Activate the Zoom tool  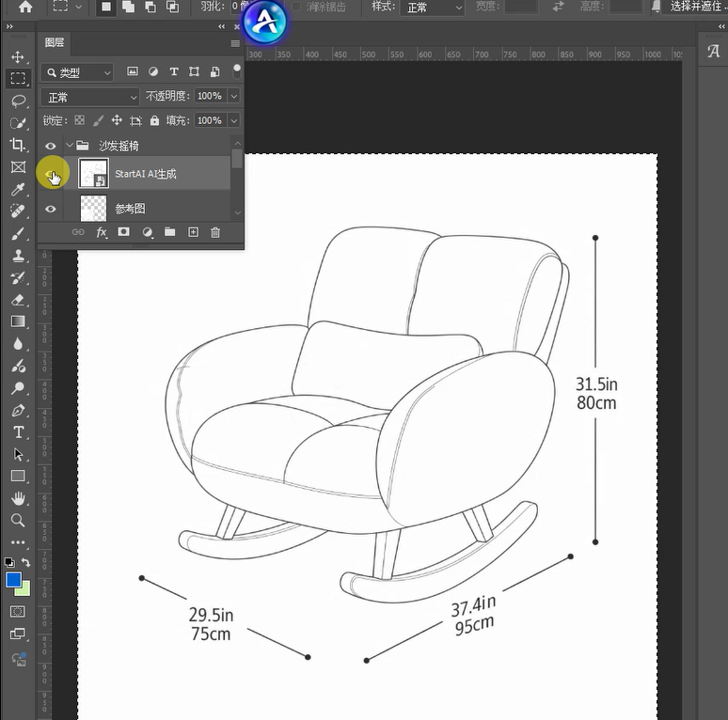18,520
